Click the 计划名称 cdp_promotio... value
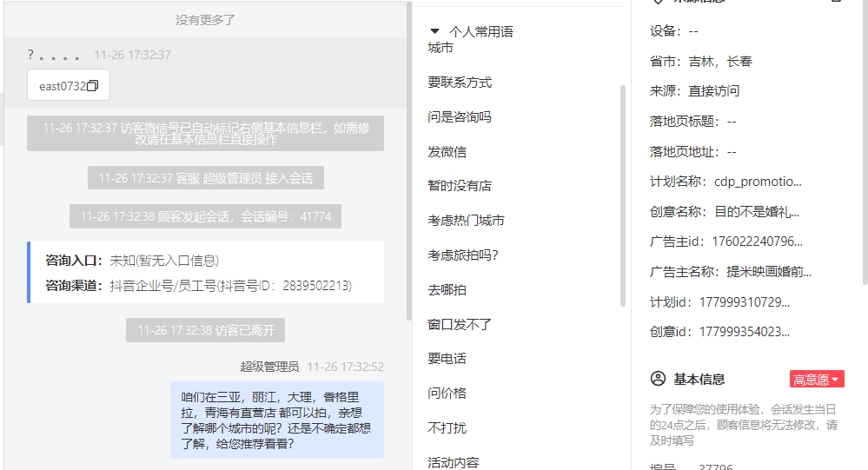This screenshot has height=470, width=868. [x=758, y=182]
